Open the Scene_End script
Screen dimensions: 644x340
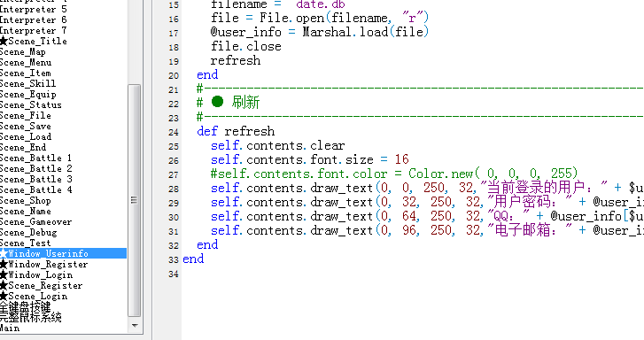(23, 147)
